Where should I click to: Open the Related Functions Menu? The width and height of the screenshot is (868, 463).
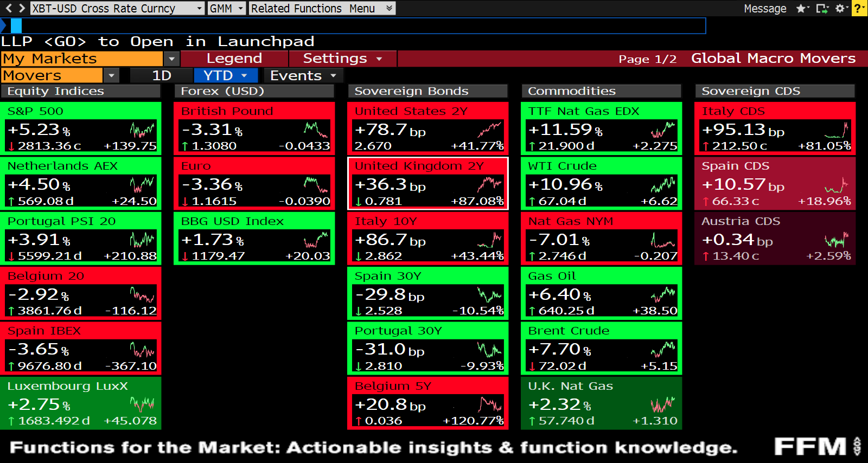click(322, 8)
